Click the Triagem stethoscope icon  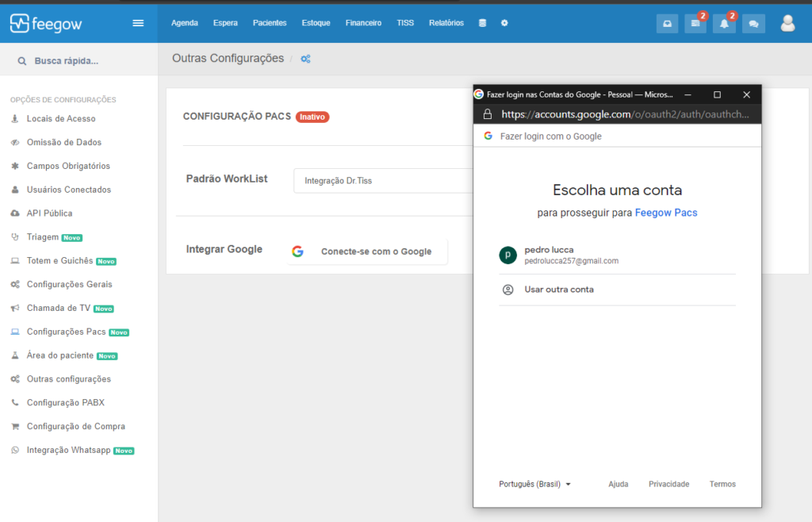pos(15,237)
